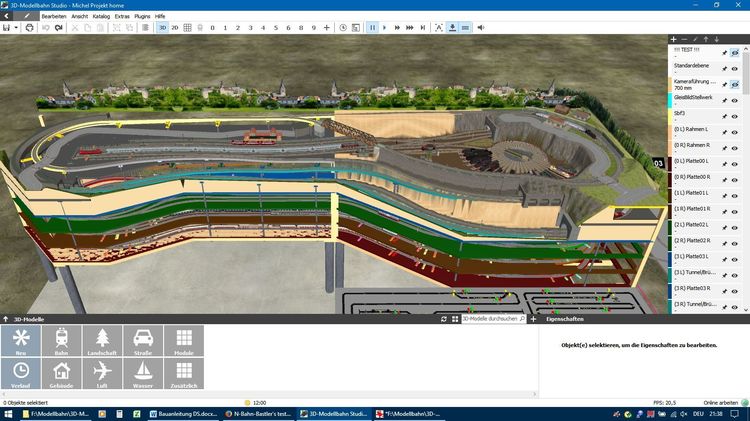Open the event management icon
Viewport: 750px width, 421px height.
pyautogui.click(x=355, y=28)
